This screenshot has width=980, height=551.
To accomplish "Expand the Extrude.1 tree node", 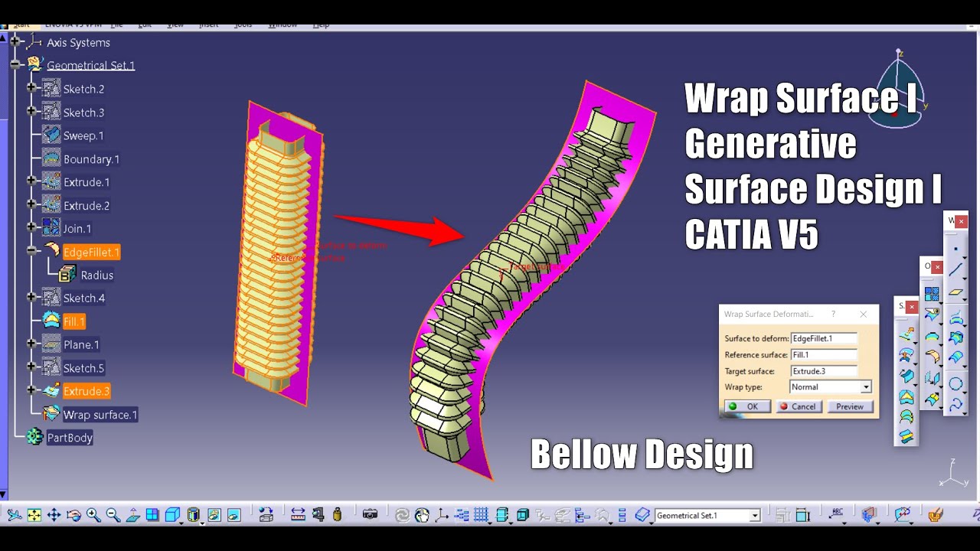I will 31,182.
